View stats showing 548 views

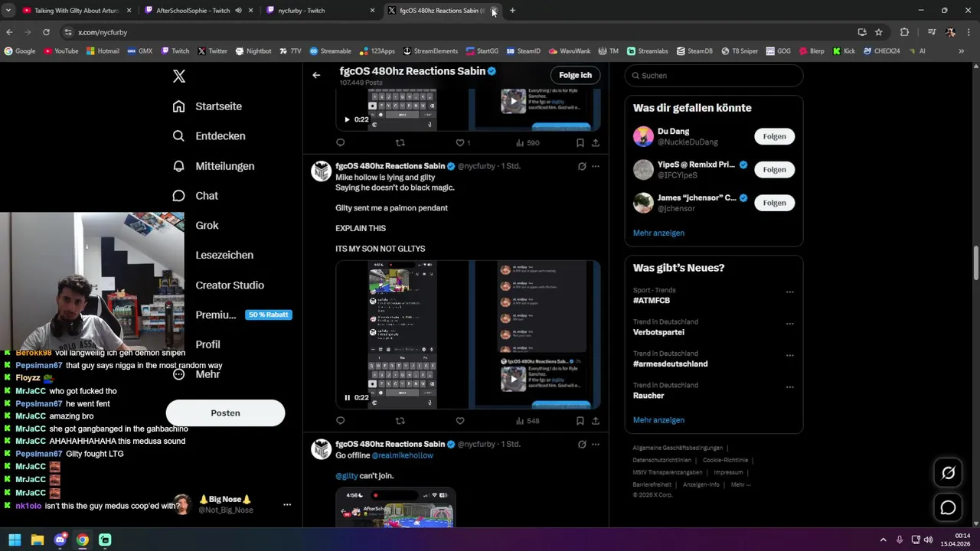click(528, 421)
